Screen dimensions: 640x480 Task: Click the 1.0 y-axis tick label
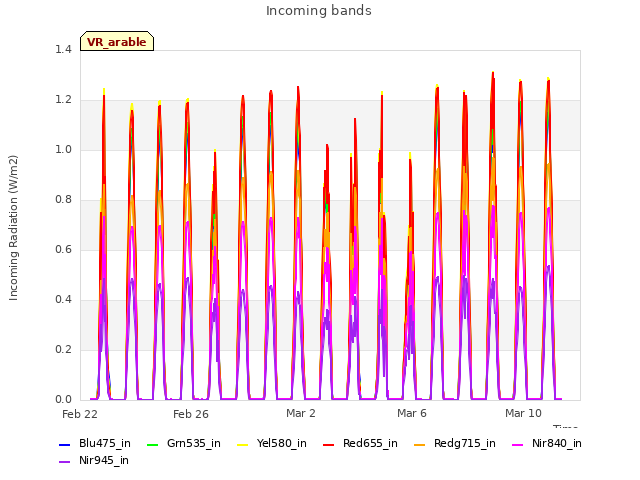click(x=63, y=149)
